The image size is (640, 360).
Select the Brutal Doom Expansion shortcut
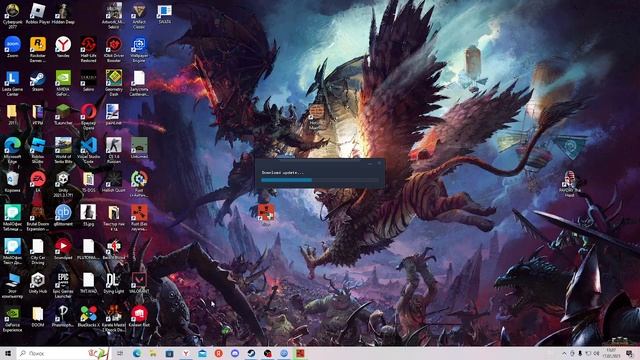click(x=38, y=218)
